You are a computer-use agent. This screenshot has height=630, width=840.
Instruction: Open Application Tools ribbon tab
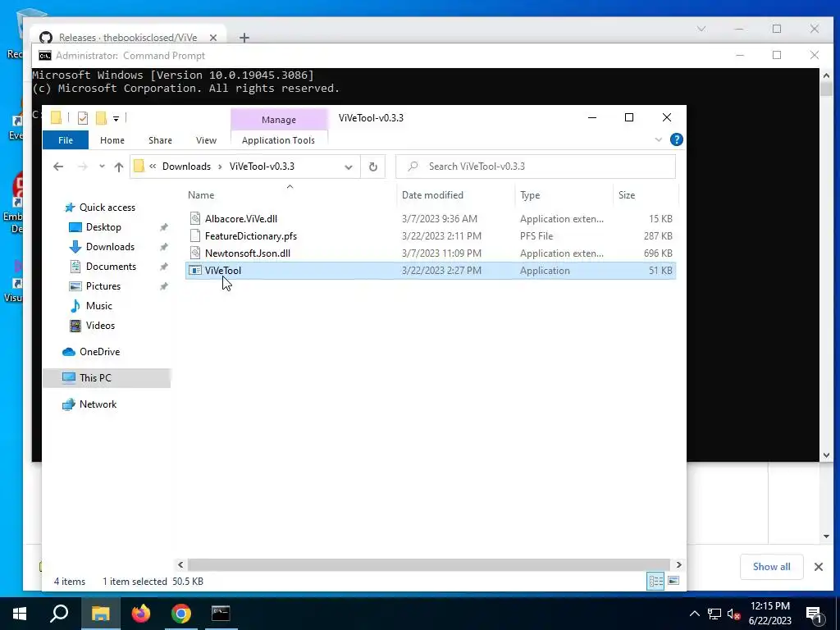point(279,140)
